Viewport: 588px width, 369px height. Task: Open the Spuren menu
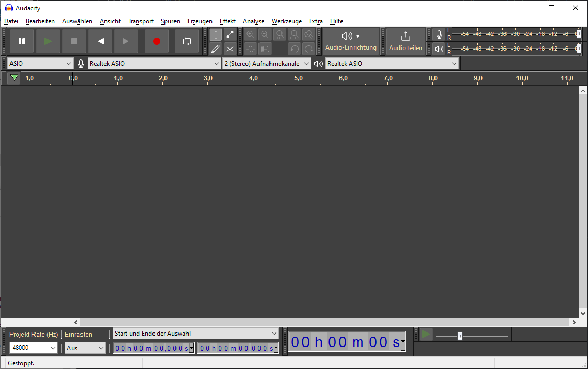170,21
